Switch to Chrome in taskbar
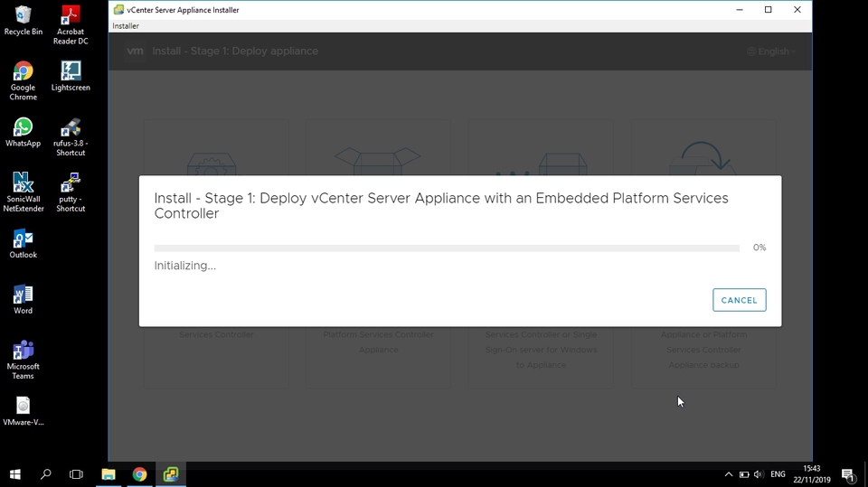Screen dimensions: 868x487 (x=139, y=474)
